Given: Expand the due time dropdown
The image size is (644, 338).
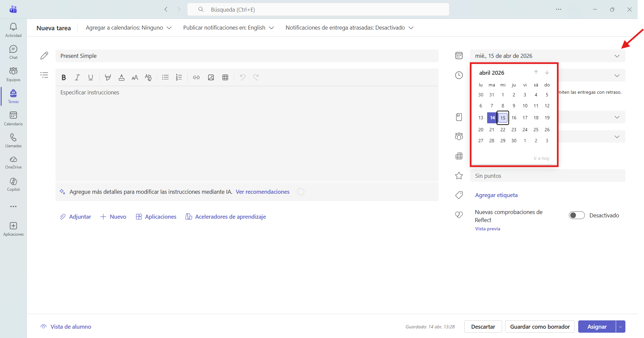Looking at the screenshot, I should 617,75.
